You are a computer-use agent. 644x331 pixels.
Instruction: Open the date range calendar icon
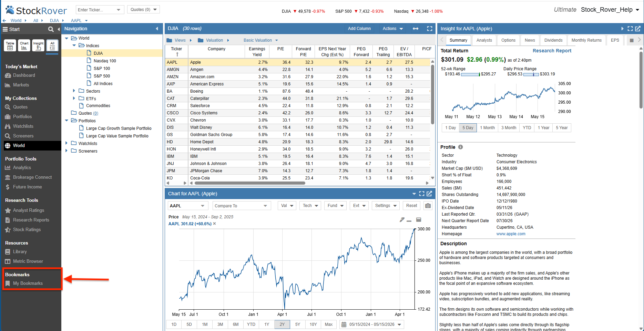344,324
